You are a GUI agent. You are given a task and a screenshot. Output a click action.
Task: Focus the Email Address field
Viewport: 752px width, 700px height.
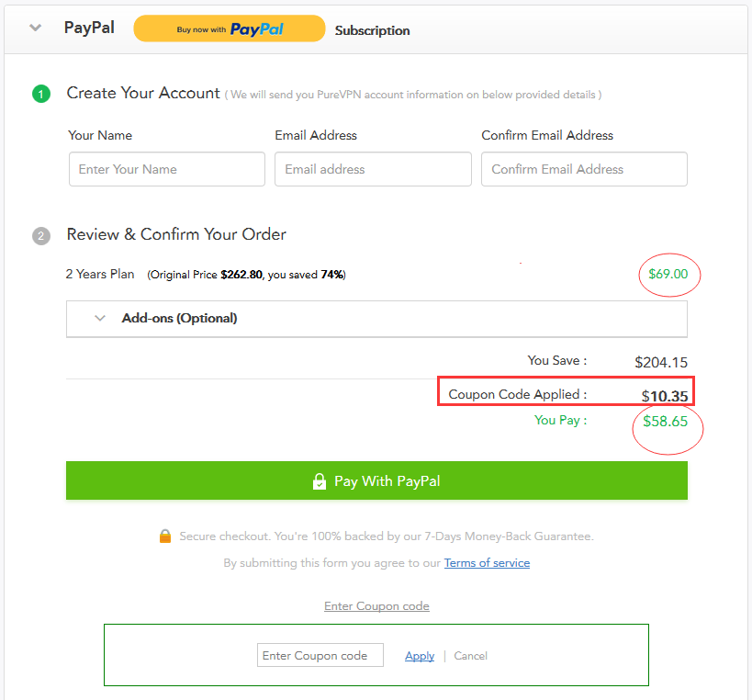(373, 169)
